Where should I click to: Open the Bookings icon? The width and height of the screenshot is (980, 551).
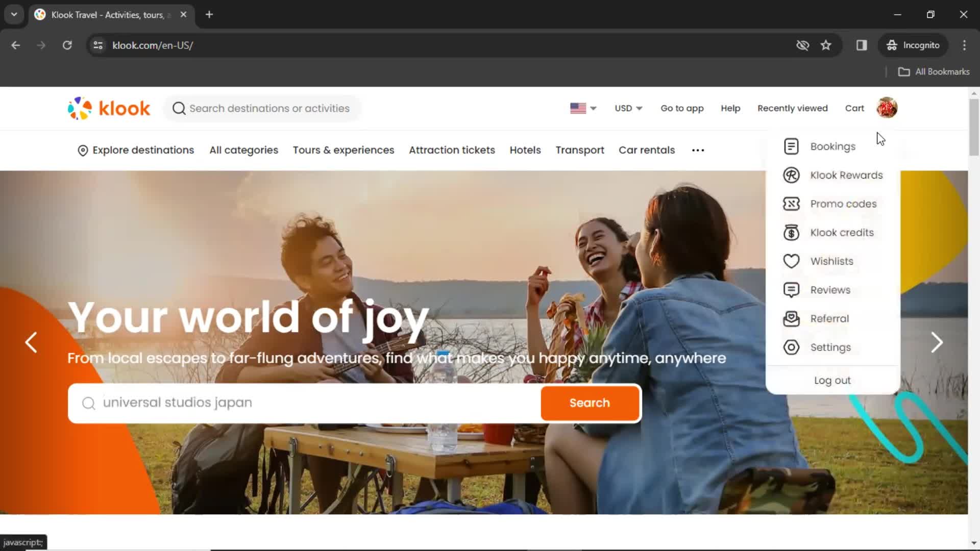[791, 146]
